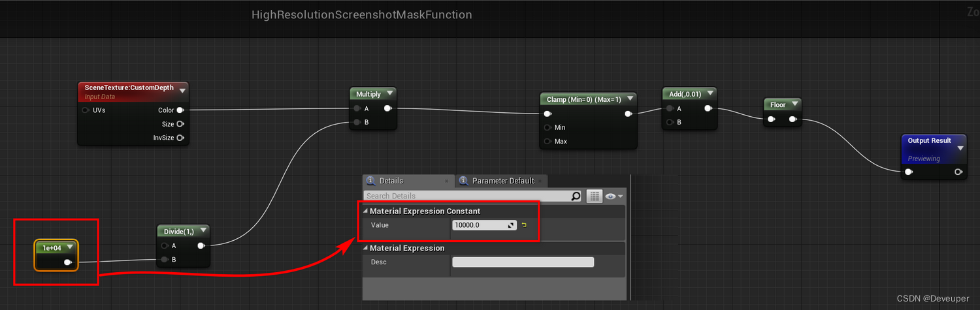Select the Multiply node title
The image size is (980, 310).
tap(368, 95)
